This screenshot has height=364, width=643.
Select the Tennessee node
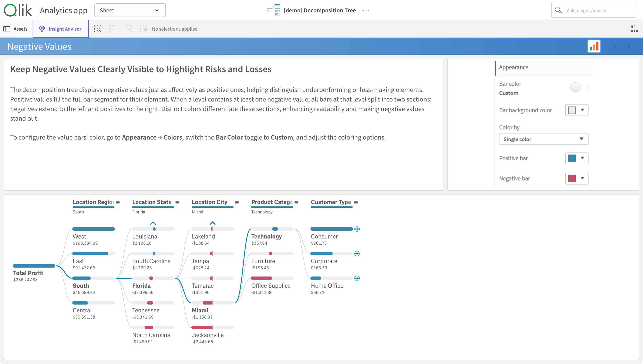146,310
